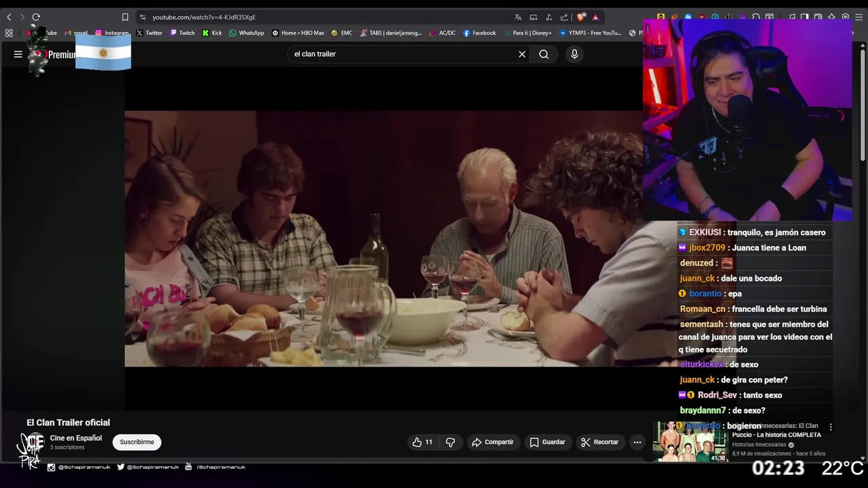Click chat message by EXKIUSI
868x488 pixels.
(x=752, y=232)
